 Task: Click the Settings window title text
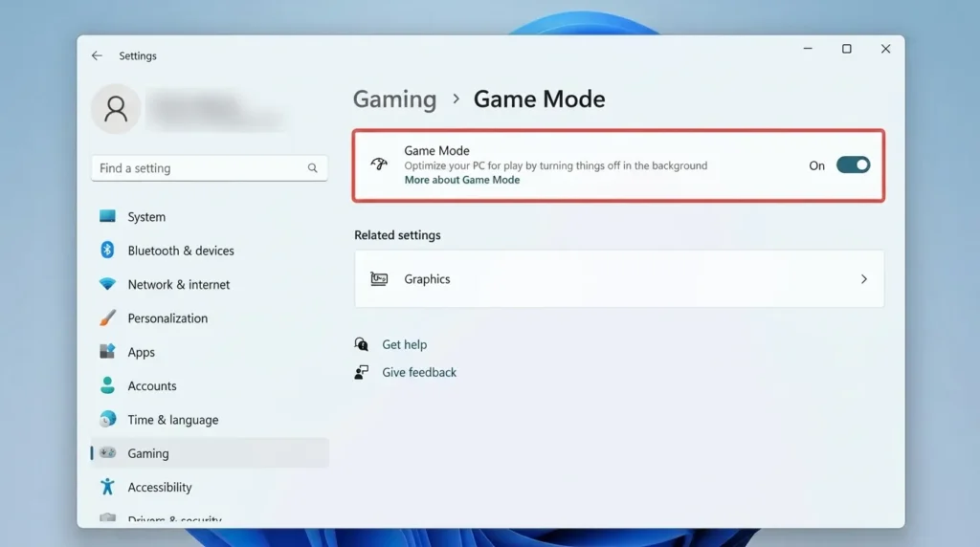coord(138,55)
